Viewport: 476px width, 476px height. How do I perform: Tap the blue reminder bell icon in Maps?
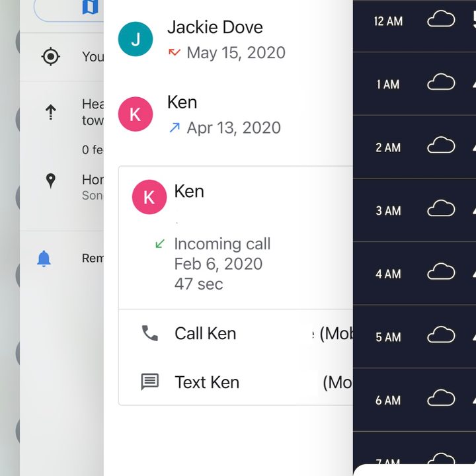pyautogui.click(x=44, y=258)
